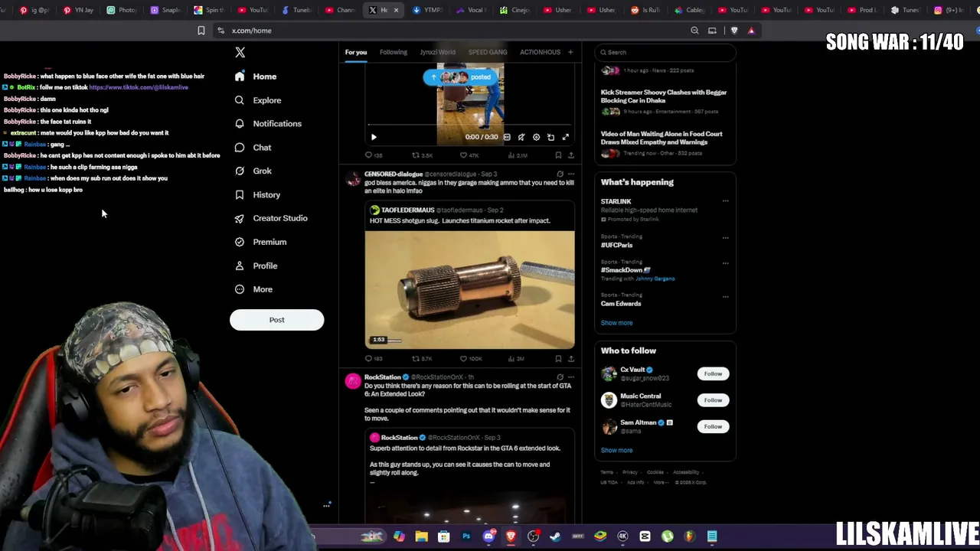Viewport: 980px width, 551px height.
Task: Open options menu for STARLINK trend
Action: pos(725,201)
